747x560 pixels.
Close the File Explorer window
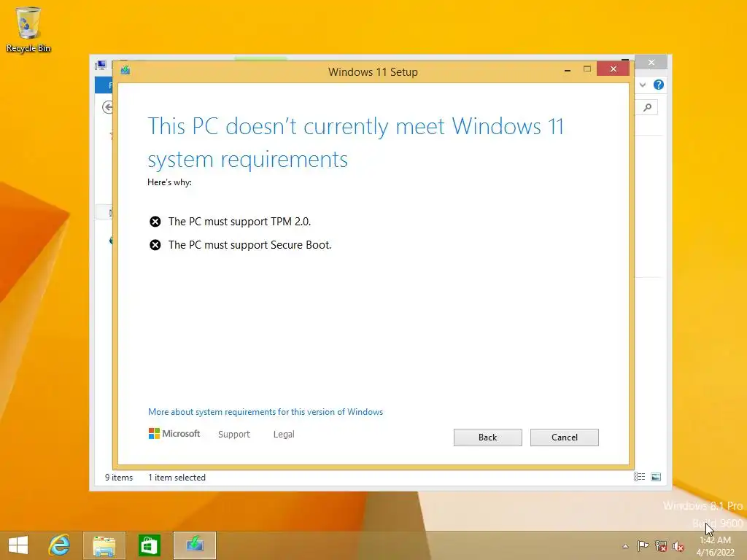[x=651, y=63]
